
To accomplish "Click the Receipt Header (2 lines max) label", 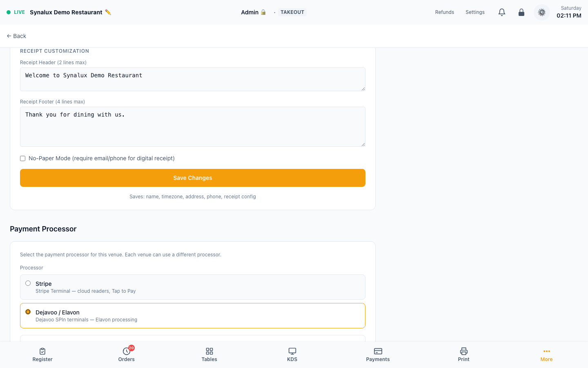I will tap(53, 63).
